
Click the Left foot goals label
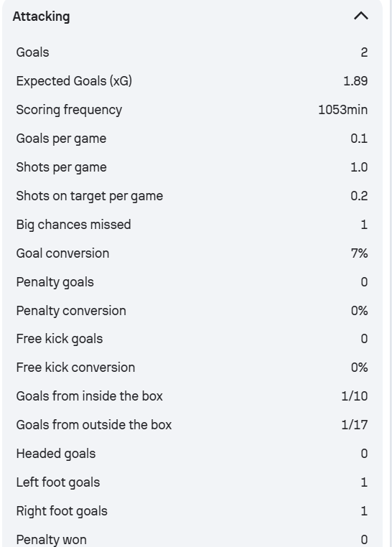[x=58, y=482]
